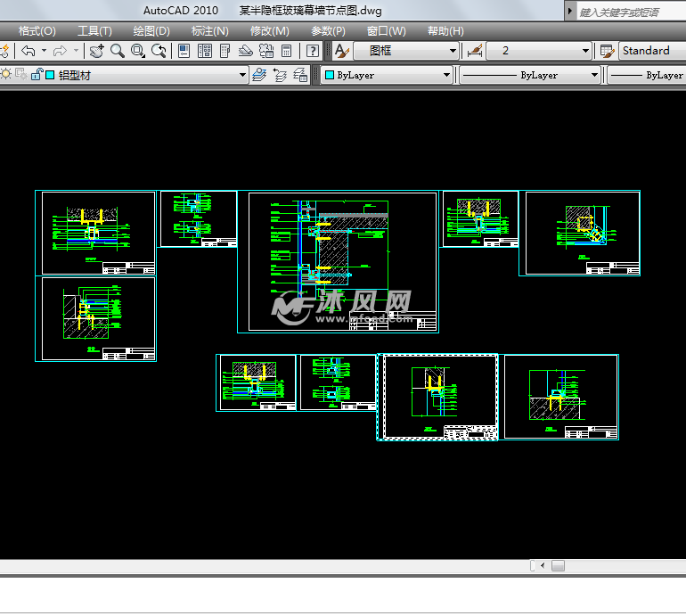Expand the 铝型材 layer dropdown
Image resolution: width=686 pixels, height=616 pixels.
click(x=242, y=76)
